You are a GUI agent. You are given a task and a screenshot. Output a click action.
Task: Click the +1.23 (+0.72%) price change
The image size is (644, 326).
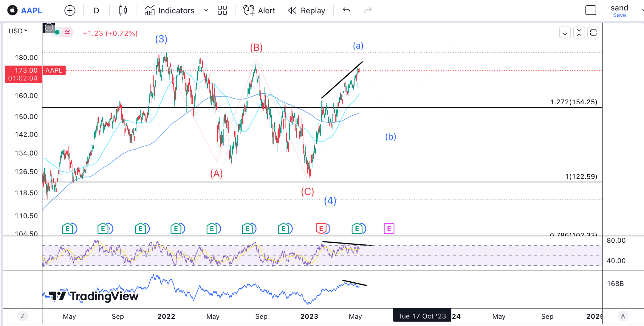[x=110, y=33]
